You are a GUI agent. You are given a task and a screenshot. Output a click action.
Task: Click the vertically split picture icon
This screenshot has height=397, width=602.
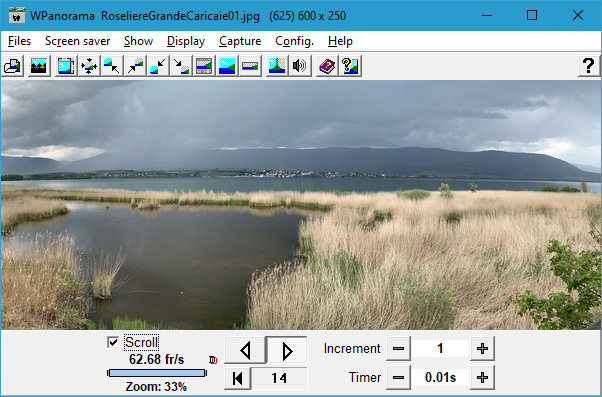tap(277, 66)
